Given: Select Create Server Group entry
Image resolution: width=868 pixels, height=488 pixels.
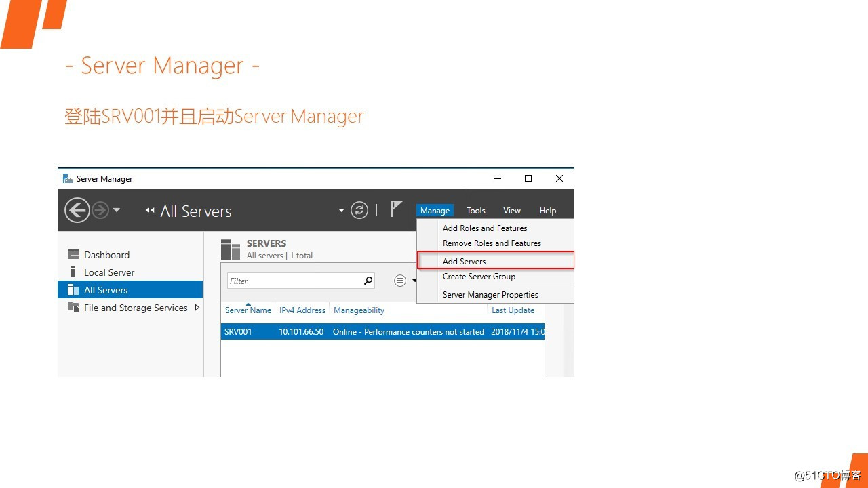Looking at the screenshot, I should tap(479, 277).
